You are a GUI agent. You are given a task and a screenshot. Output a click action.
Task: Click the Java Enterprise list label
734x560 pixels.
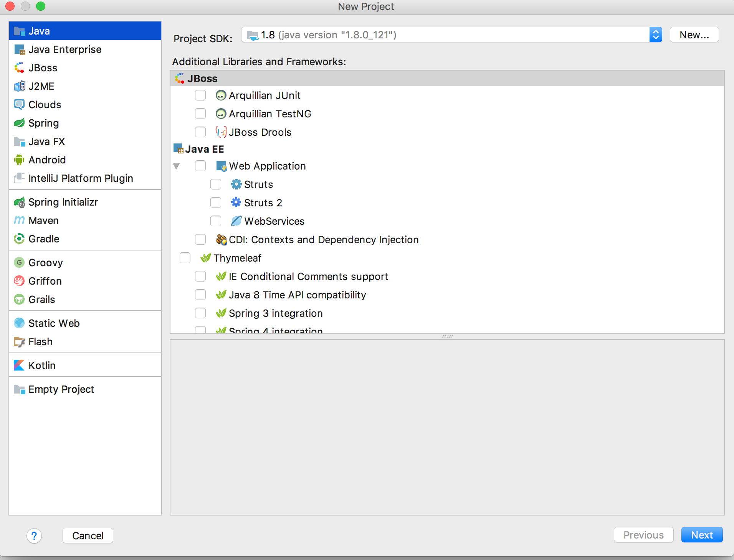pos(65,49)
